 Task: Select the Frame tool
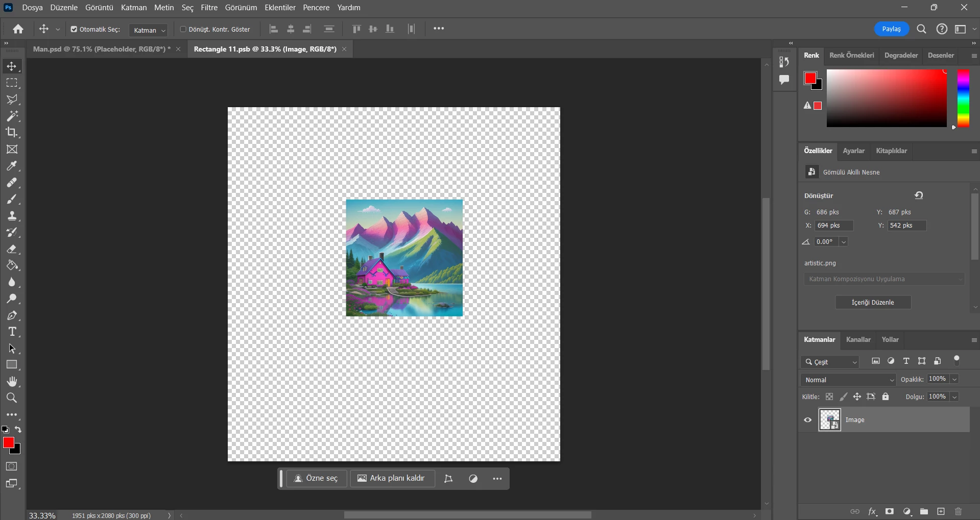coord(12,150)
